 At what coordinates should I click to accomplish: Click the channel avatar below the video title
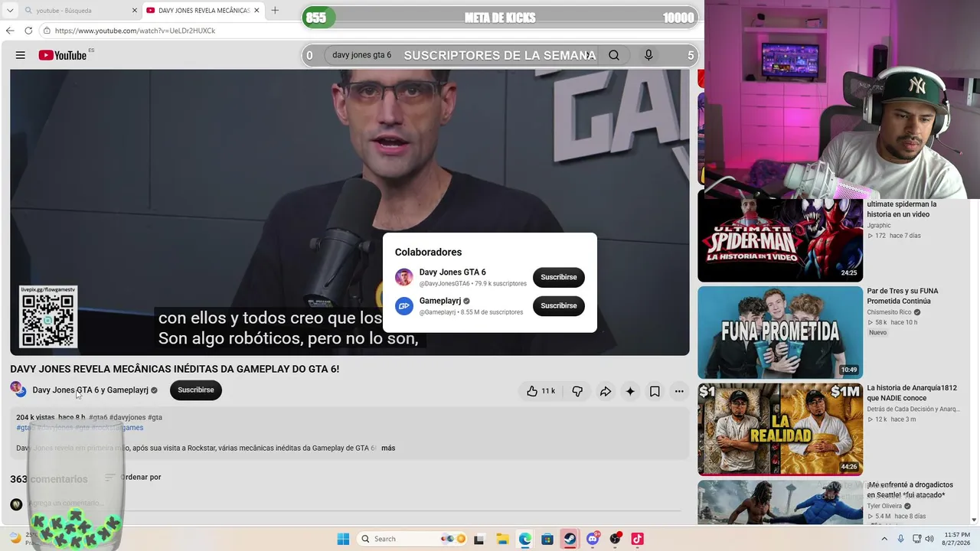[18, 389]
